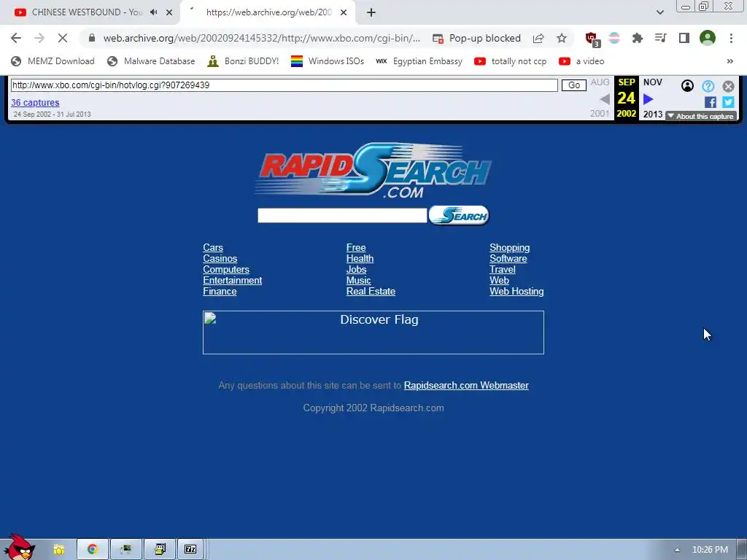The image size is (747, 560).
Task: Open the media control playlist icon
Action: click(660, 38)
